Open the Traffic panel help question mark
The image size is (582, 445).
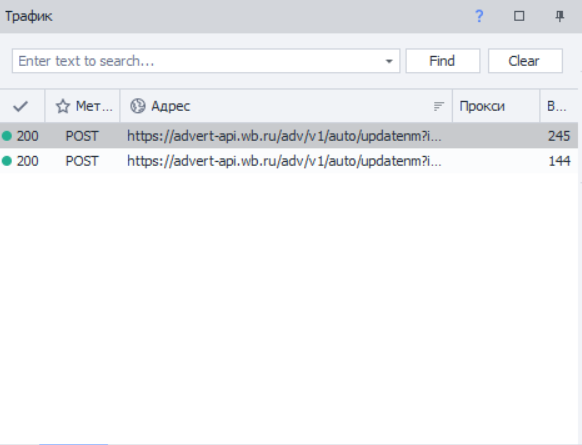(x=479, y=16)
